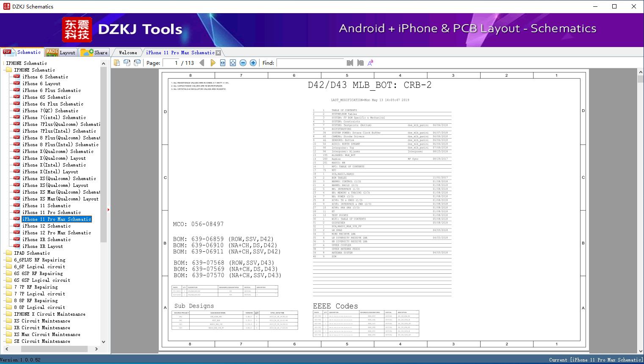Go to the previous page arrow
Viewport: 644px width, 364px height.
[x=202, y=63]
